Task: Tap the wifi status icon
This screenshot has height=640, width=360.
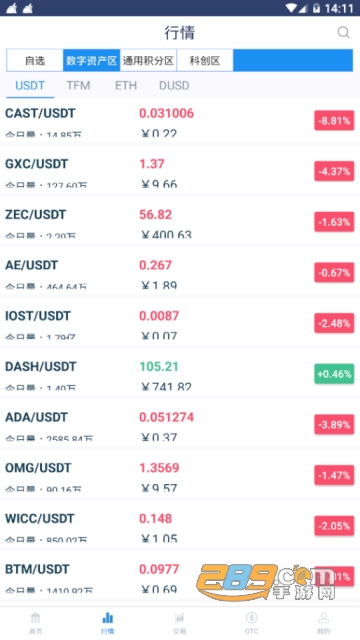Action: click(x=291, y=8)
